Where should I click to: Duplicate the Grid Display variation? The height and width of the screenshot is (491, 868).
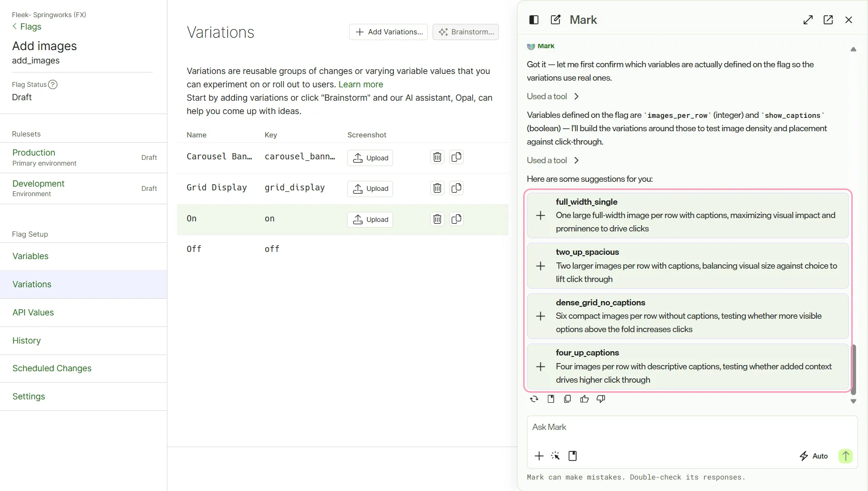click(456, 188)
